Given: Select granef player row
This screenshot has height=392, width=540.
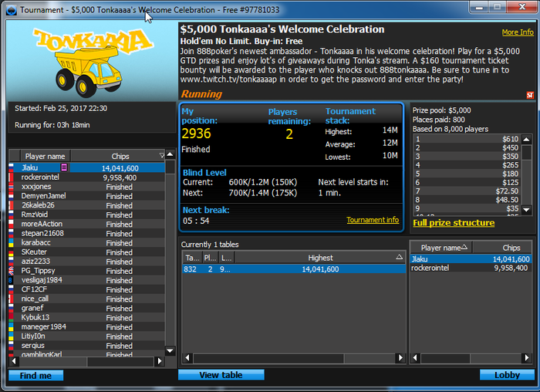Looking at the screenshot, I should pos(86,309).
